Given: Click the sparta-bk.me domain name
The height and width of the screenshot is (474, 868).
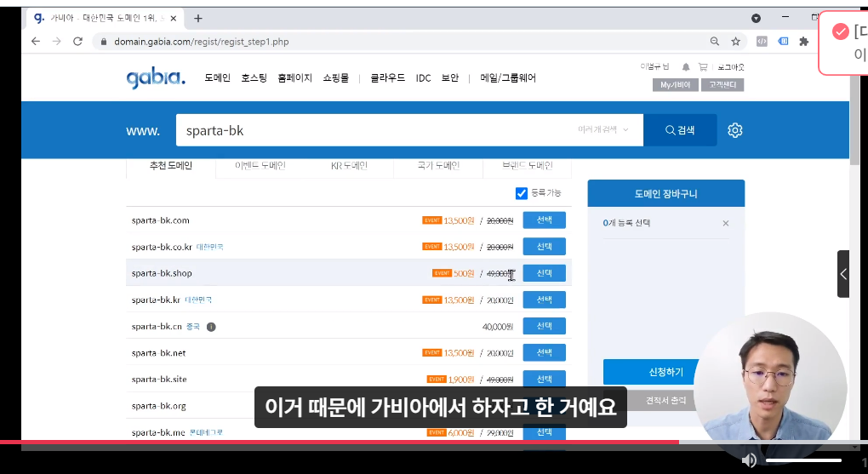Looking at the screenshot, I should [158, 432].
